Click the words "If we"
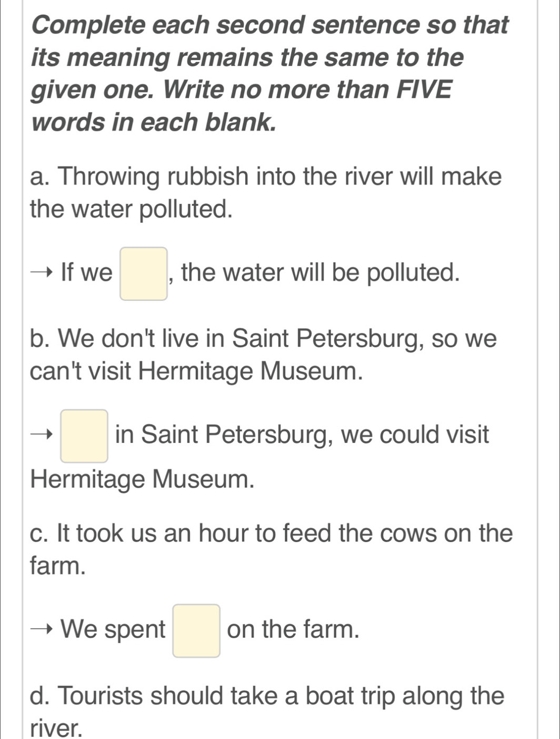The image size is (560, 739). point(87,273)
